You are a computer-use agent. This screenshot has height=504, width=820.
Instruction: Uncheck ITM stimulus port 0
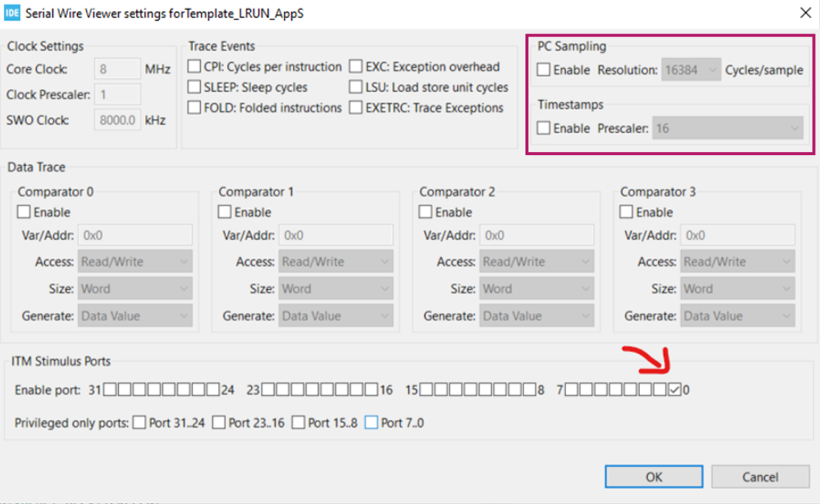(674, 389)
